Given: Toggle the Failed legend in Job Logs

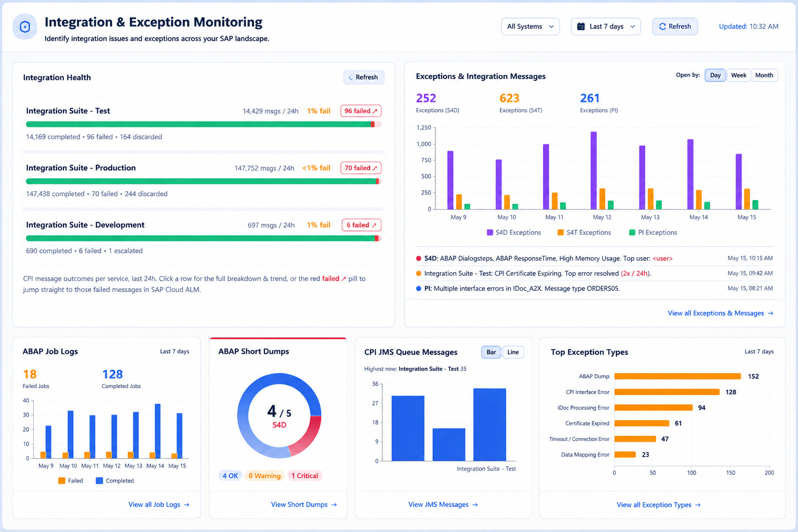Looking at the screenshot, I should (x=71, y=481).
